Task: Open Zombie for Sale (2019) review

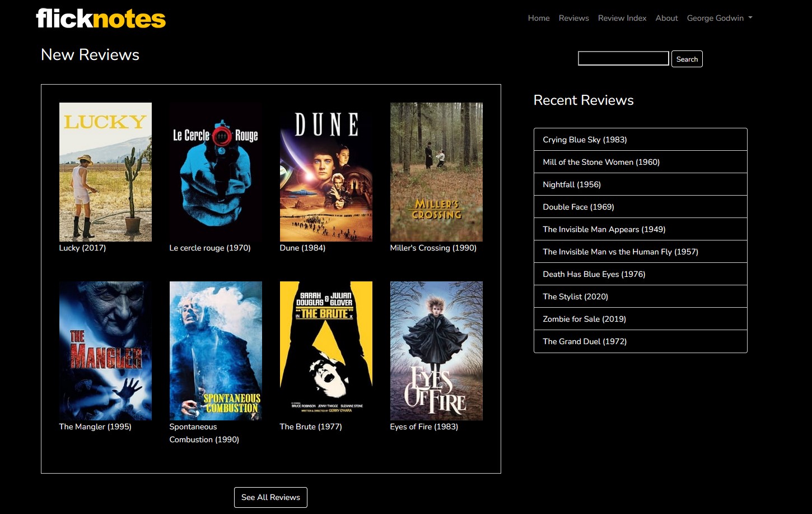Action: tap(641, 319)
